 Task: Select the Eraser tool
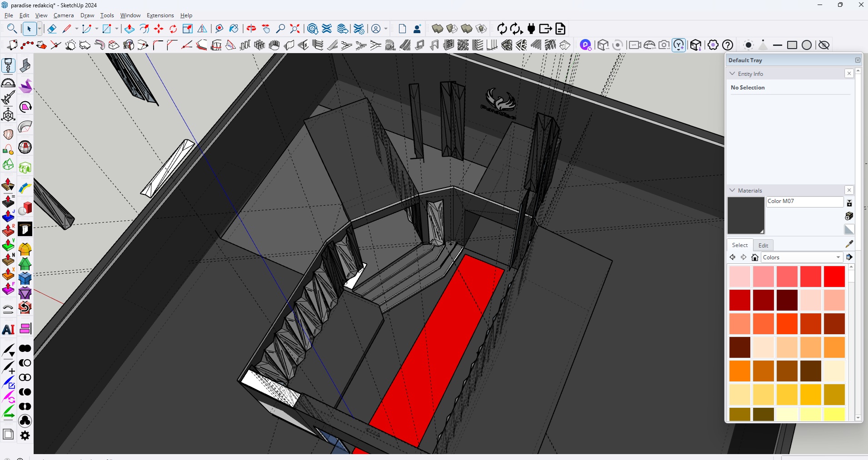(52, 29)
